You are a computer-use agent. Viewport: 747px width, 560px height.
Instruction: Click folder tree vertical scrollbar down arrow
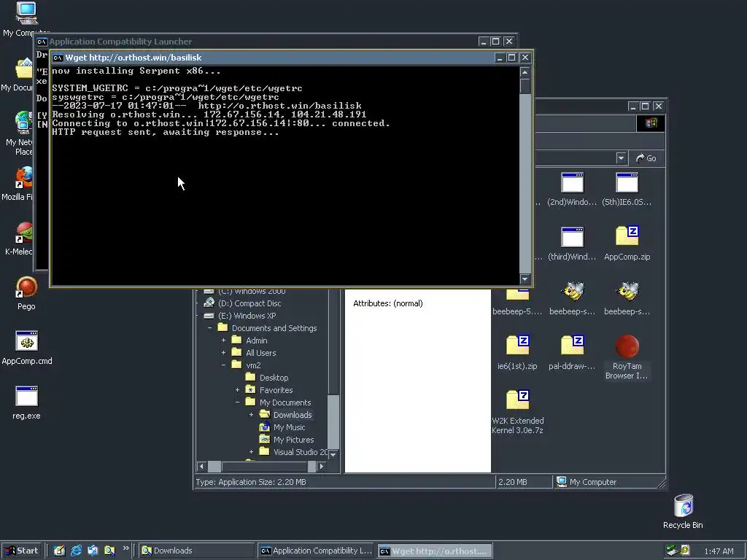[x=333, y=455]
